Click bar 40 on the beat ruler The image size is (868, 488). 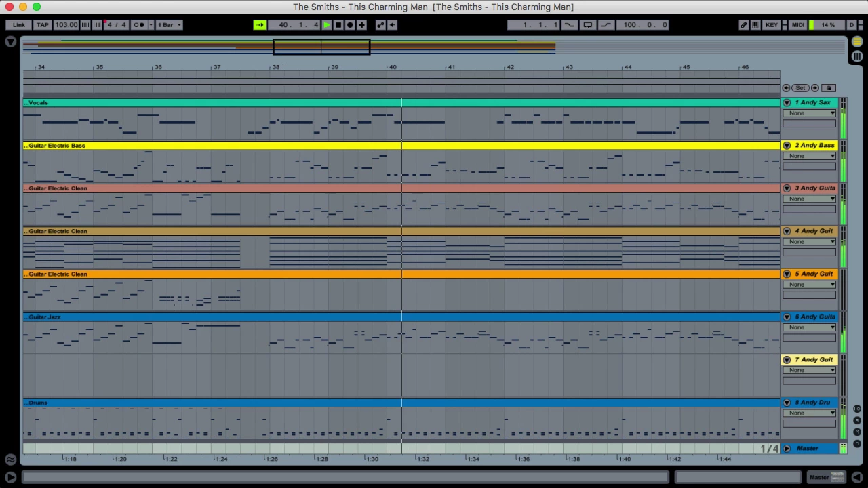(x=393, y=67)
